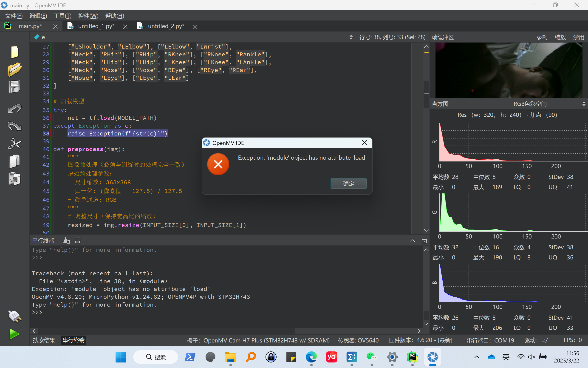This screenshot has height=368, width=588.
Task: Open the symbol dropdown showing 'e'
Action: point(193,37)
